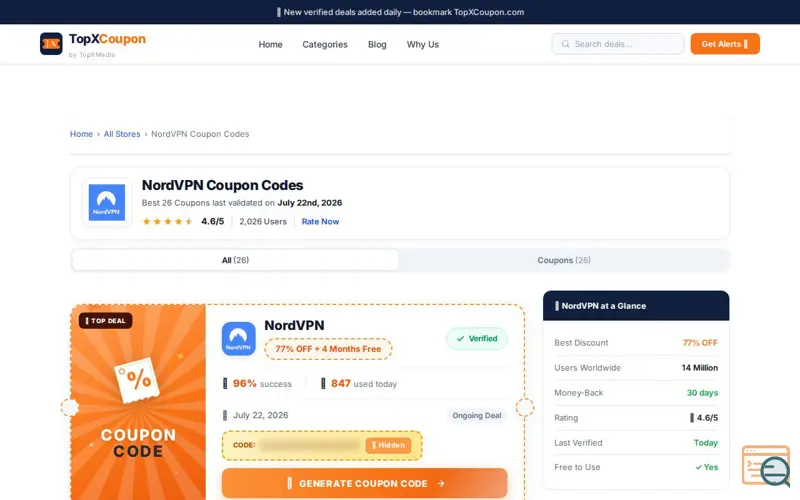
Task: Click the top announcement banner text
Action: pyautogui.click(x=400, y=12)
